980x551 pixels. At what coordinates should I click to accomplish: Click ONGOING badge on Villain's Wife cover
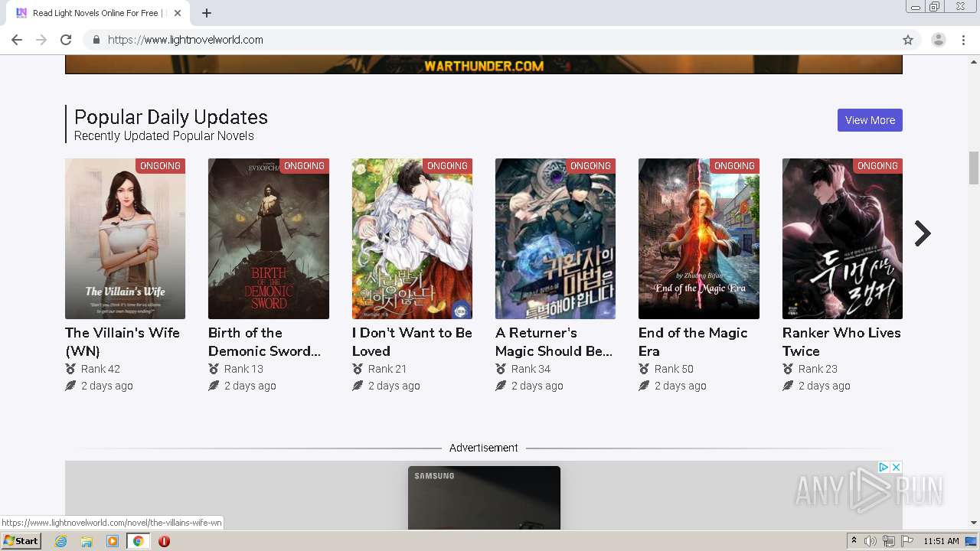160,166
